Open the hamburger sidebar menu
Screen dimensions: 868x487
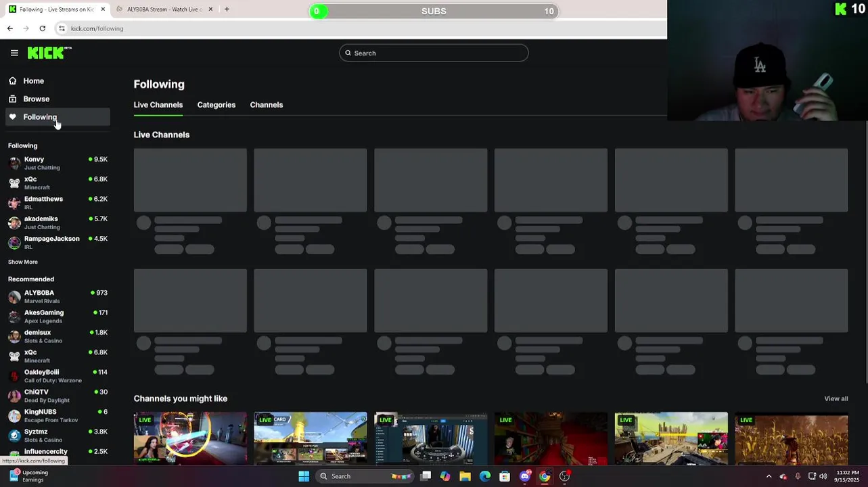(x=14, y=53)
